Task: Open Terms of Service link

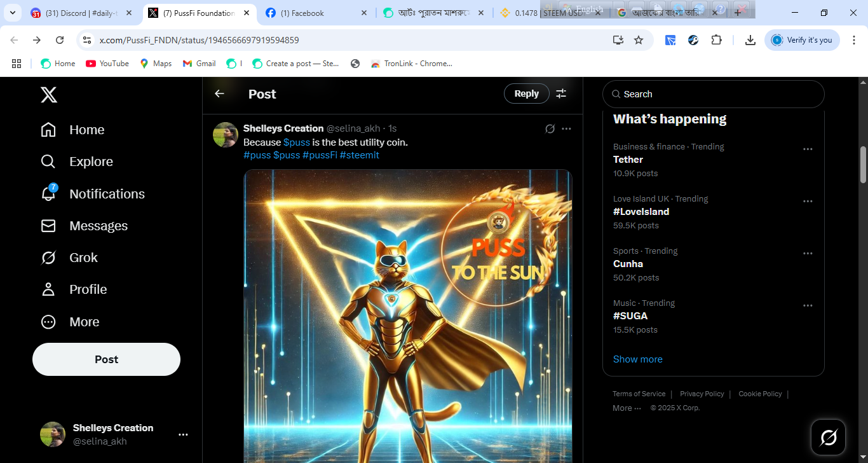Action: (x=639, y=394)
